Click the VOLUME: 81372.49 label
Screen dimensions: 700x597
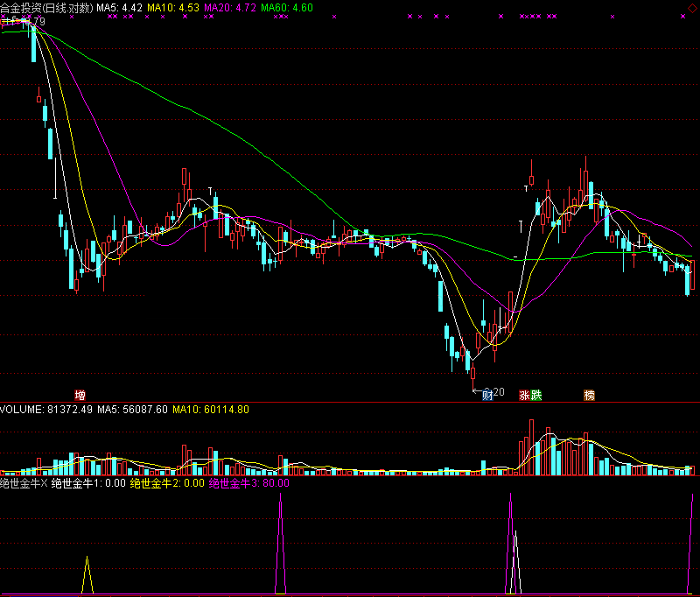tap(46, 410)
